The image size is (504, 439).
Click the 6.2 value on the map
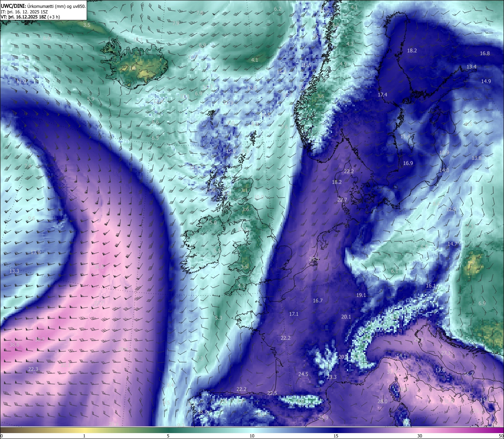[278, 9]
